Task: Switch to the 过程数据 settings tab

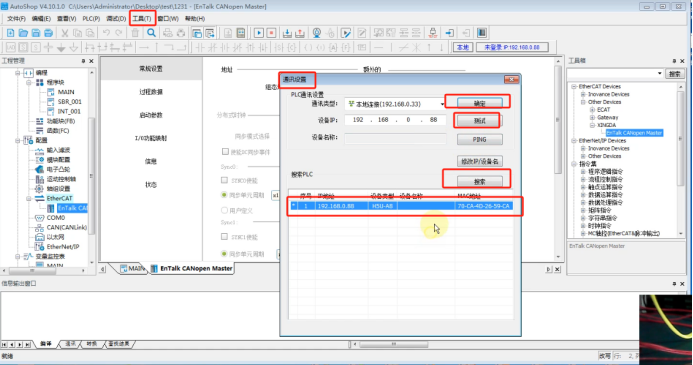Action: [x=151, y=92]
